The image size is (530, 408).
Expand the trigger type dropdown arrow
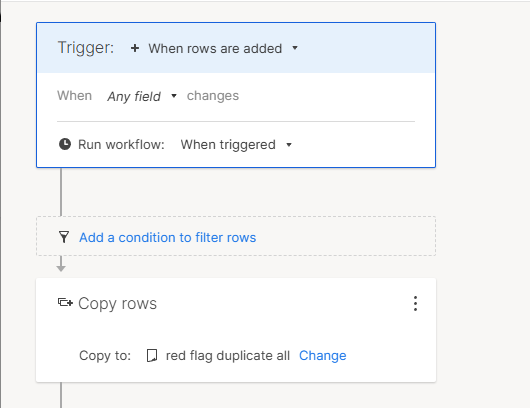point(295,48)
